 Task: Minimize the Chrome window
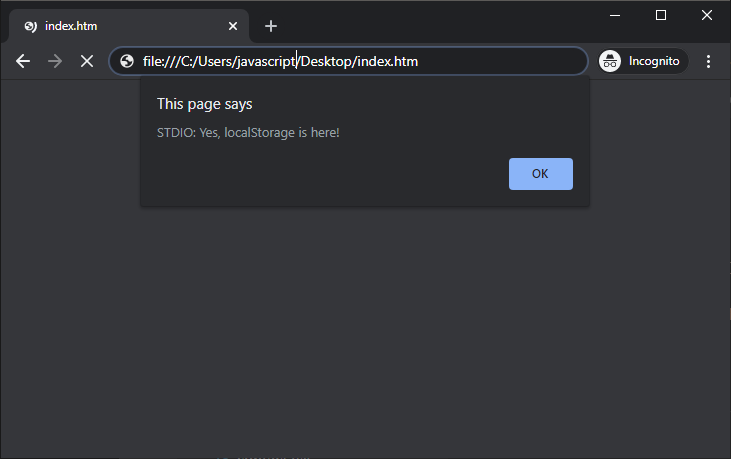click(x=615, y=15)
